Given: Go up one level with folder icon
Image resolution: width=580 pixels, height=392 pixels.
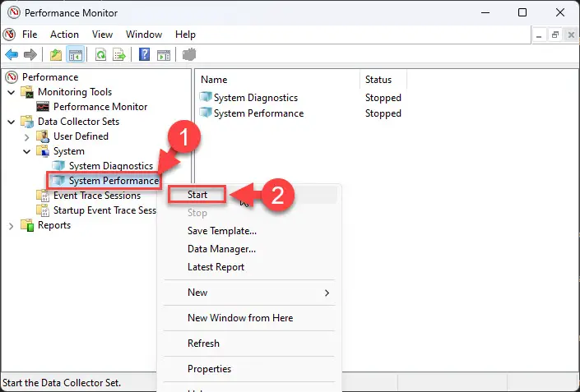Looking at the screenshot, I should coord(56,55).
